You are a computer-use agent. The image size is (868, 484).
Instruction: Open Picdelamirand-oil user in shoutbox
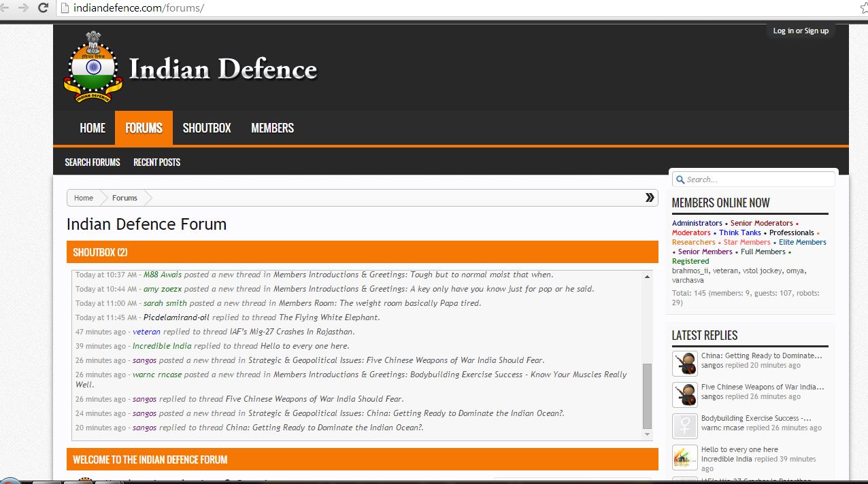[177, 317]
